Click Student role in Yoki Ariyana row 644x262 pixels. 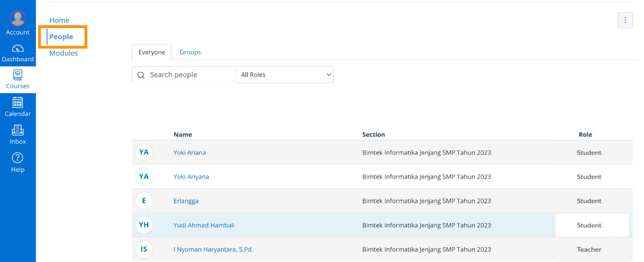[589, 177]
